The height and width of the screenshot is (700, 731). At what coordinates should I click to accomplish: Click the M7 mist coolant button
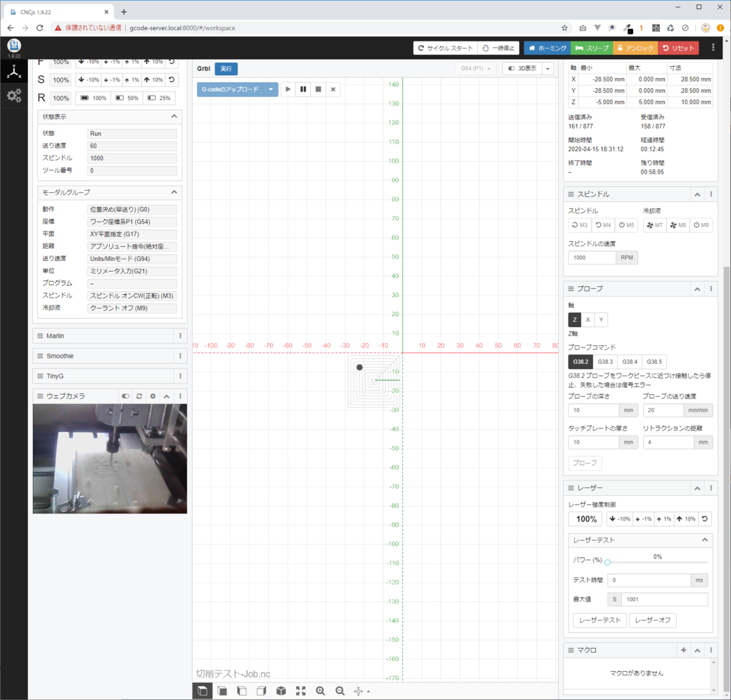click(x=654, y=225)
